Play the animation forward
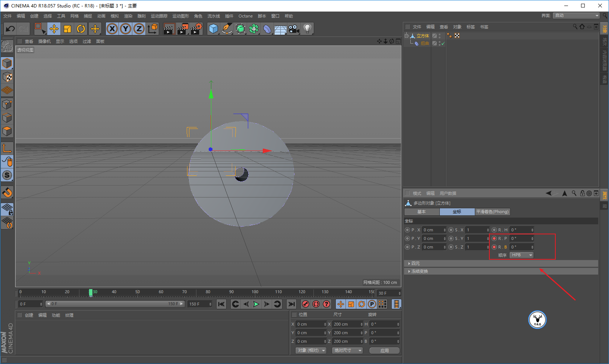 (x=256, y=304)
